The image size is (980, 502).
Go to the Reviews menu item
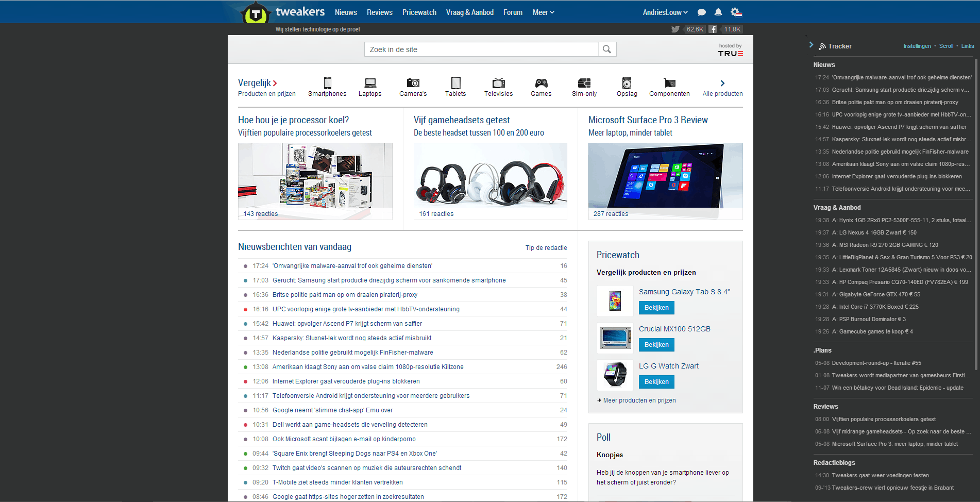tap(380, 12)
